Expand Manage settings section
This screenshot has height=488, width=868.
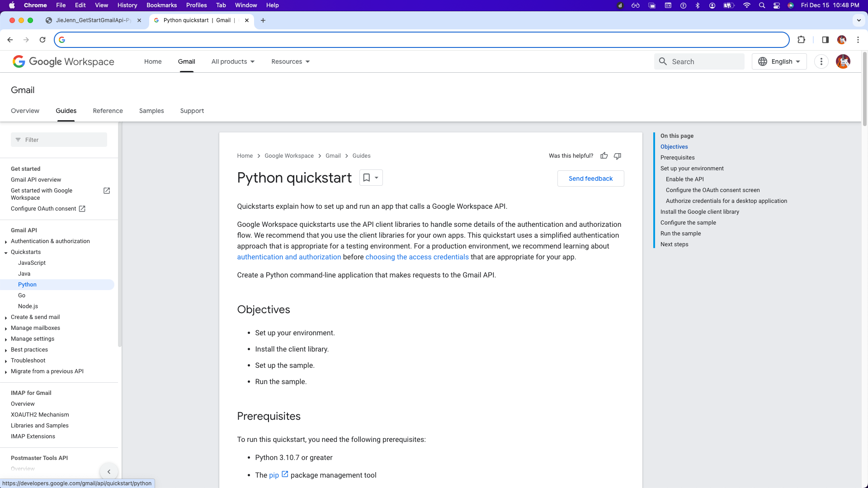coord(6,339)
